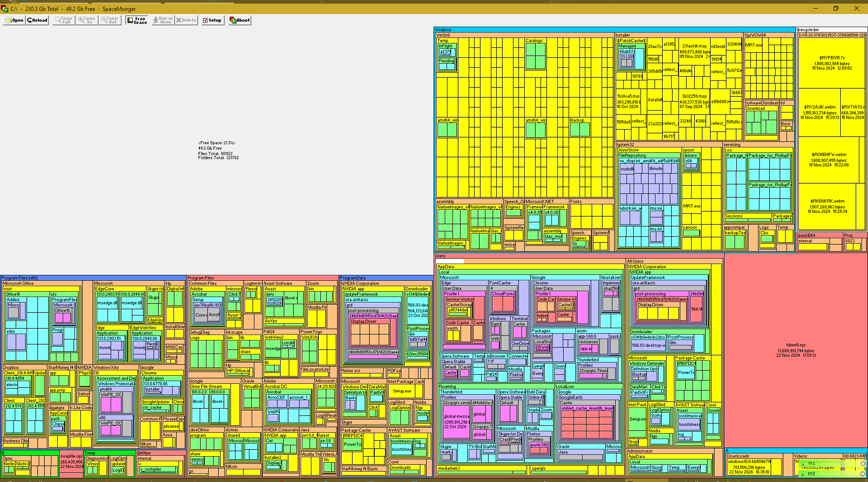Select the ProgramData folder header

point(386,278)
